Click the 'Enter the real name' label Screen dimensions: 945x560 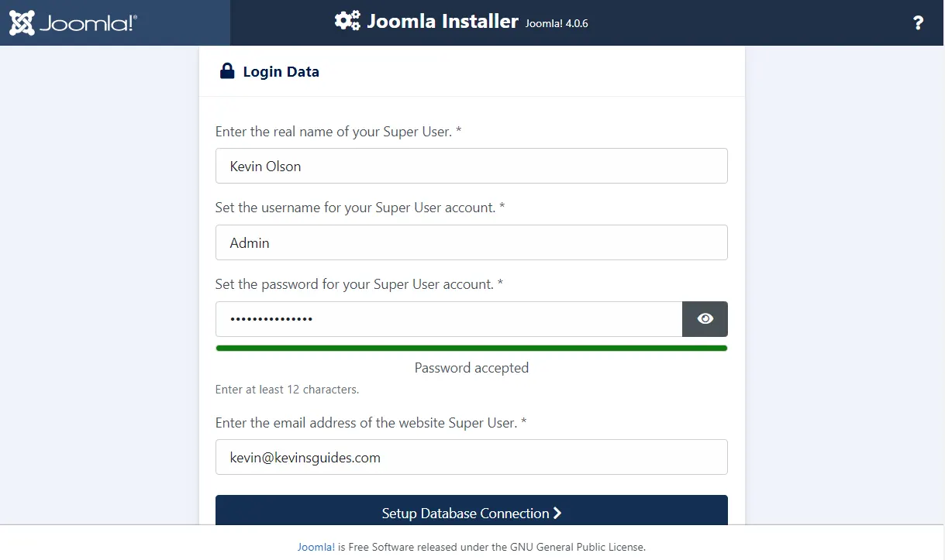338,132
